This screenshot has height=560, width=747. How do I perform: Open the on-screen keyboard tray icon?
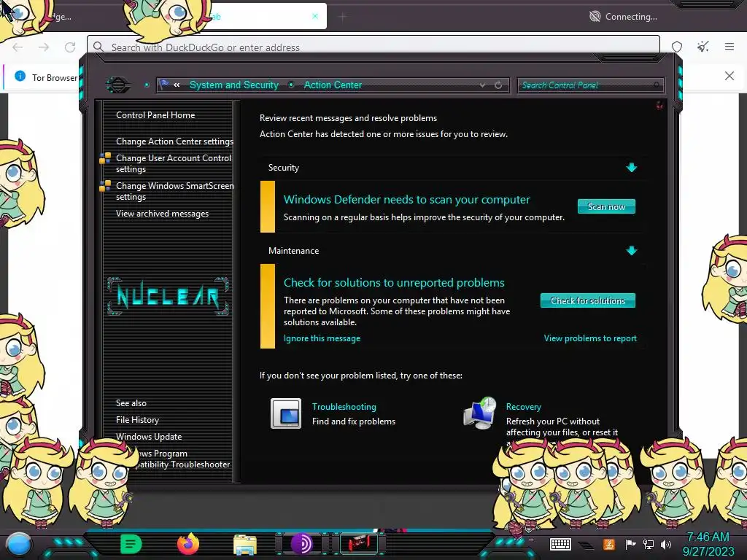(560, 544)
